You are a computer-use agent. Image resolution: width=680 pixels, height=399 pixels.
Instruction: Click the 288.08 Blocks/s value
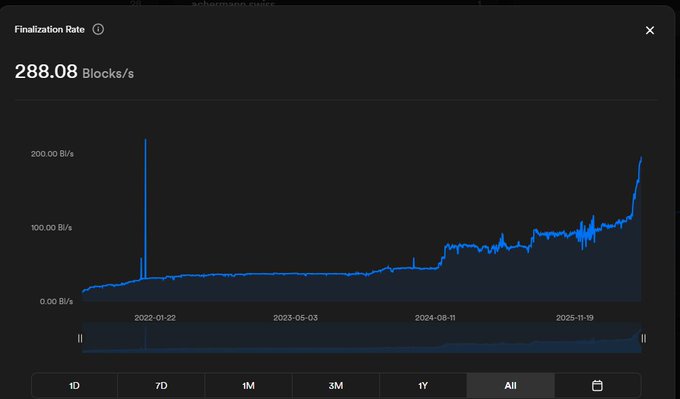[x=74, y=72]
